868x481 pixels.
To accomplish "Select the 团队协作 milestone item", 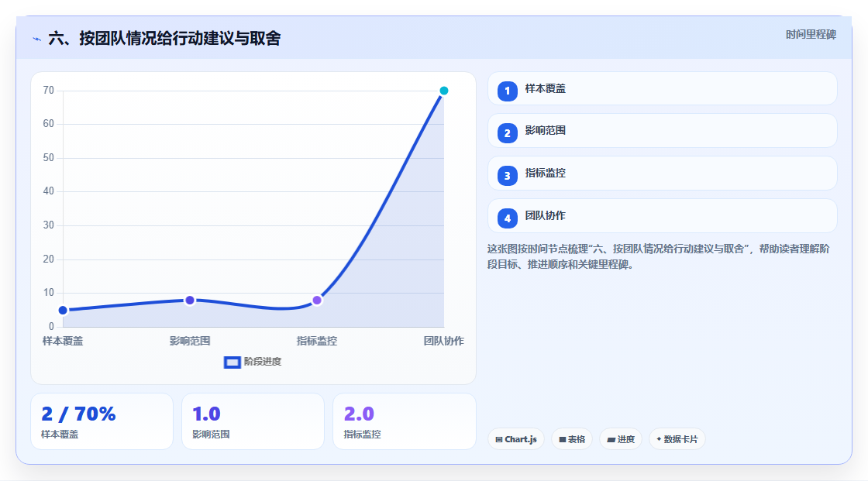I will coord(662,216).
